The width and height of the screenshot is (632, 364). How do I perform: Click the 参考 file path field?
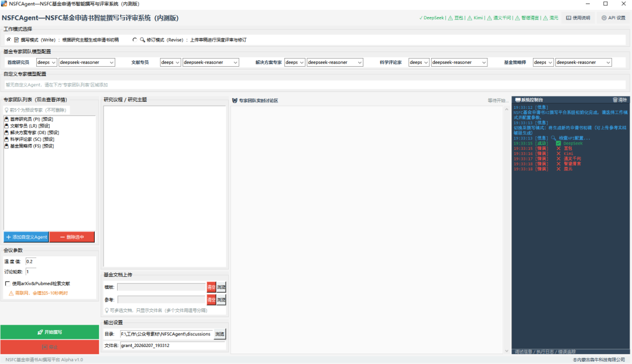pos(162,300)
